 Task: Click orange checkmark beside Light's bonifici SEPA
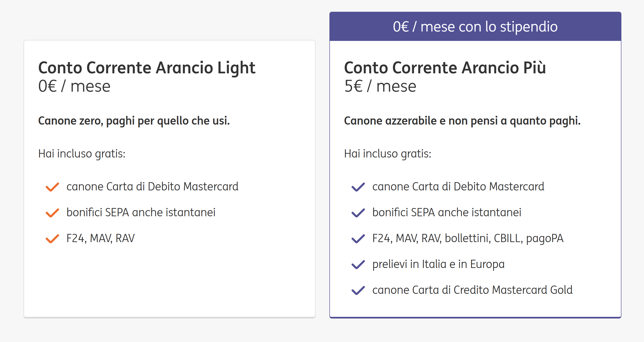tap(52, 213)
